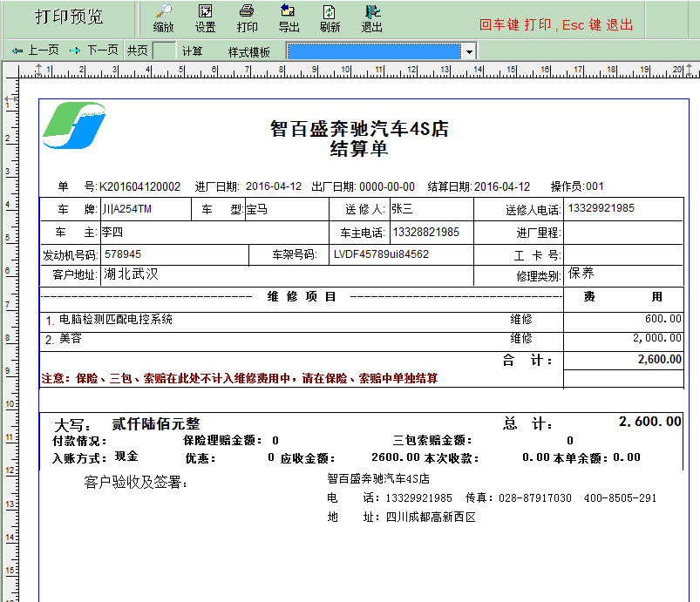Click the owner name 李四
Image resolution: width=700 pixels, height=602 pixels.
(x=112, y=232)
